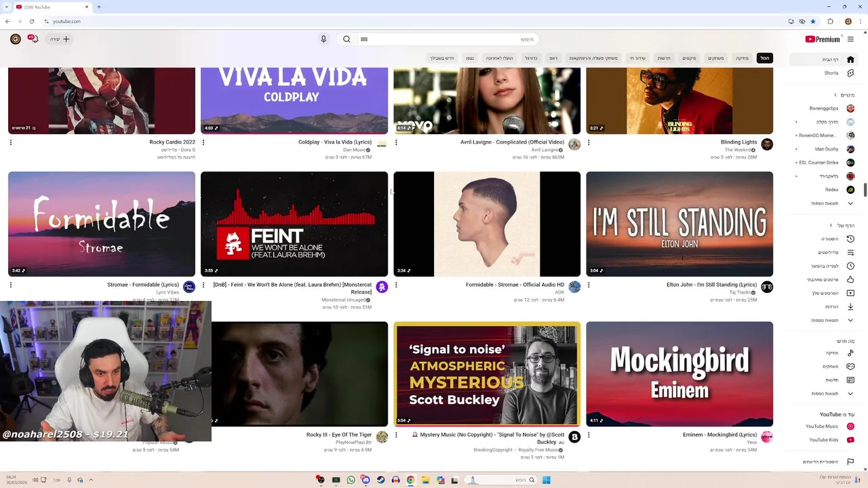
Task: Open WhatsApp from the taskbar
Action: tap(351, 480)
